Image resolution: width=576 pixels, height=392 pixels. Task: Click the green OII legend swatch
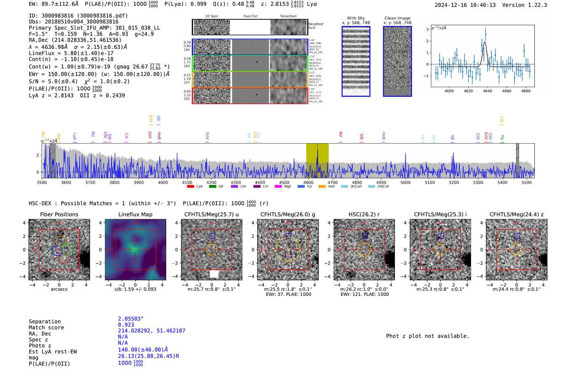click(x=212, y=186)
